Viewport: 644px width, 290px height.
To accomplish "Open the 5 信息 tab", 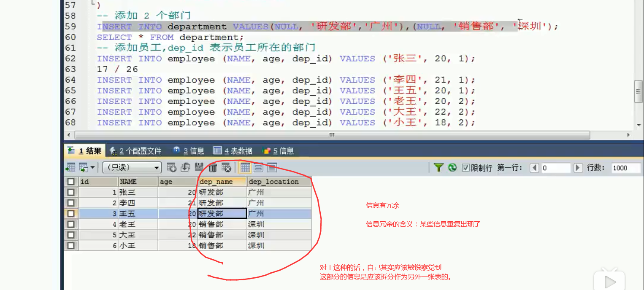I will [x=278, y=151].
